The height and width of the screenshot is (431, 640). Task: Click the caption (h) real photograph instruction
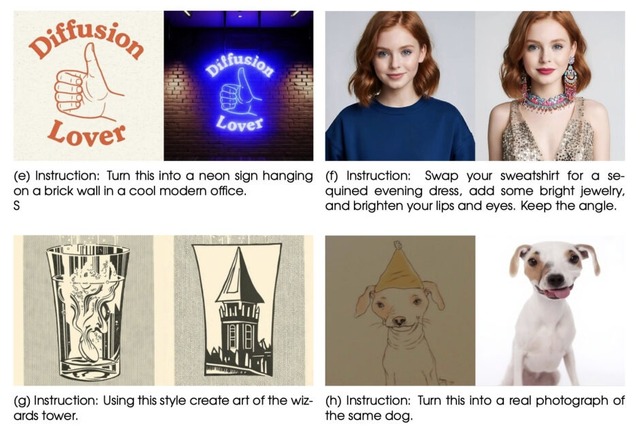(475, 408)
